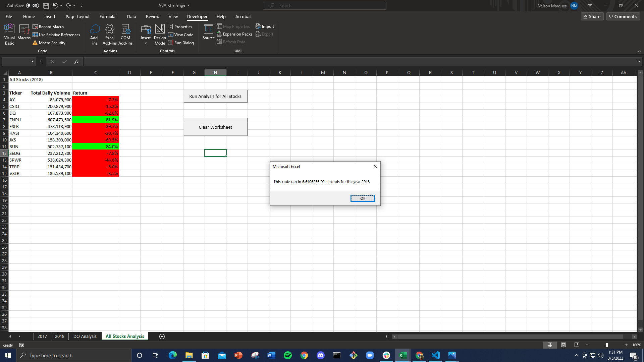Viewport: 644px width, 362px height.
Task: Open COM Add-ins dialog
Action: (x=125, y=34)
